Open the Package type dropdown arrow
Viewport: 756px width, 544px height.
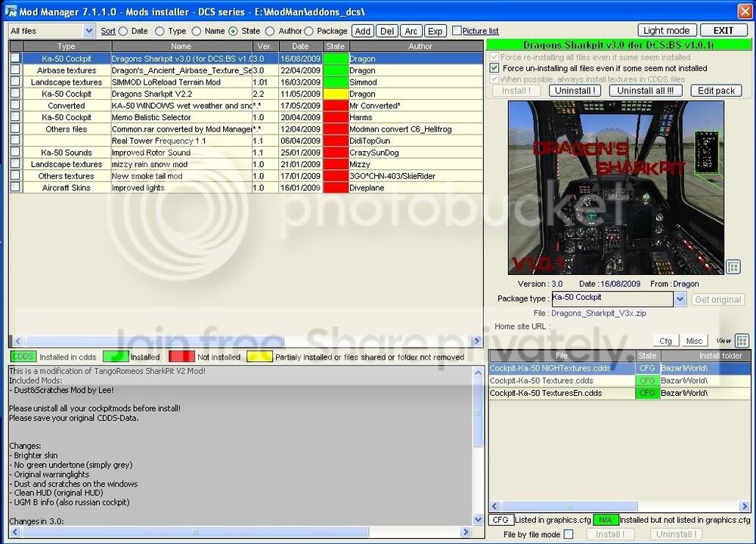coord(680,299)
